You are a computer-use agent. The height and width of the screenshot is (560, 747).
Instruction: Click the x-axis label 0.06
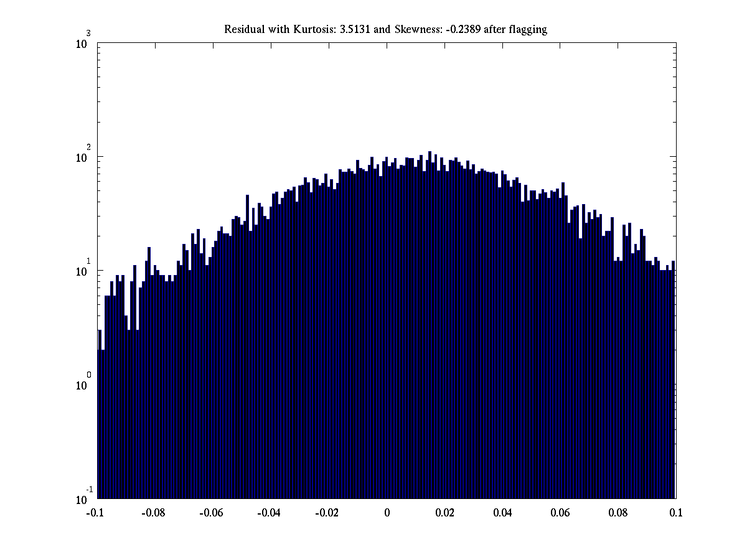tap(561, 513)
